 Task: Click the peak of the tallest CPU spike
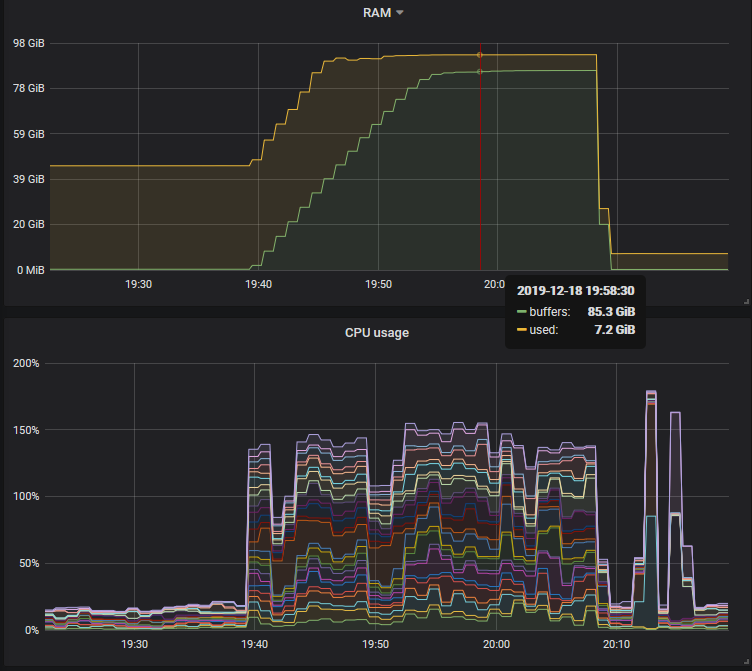[x=651, y=392]
